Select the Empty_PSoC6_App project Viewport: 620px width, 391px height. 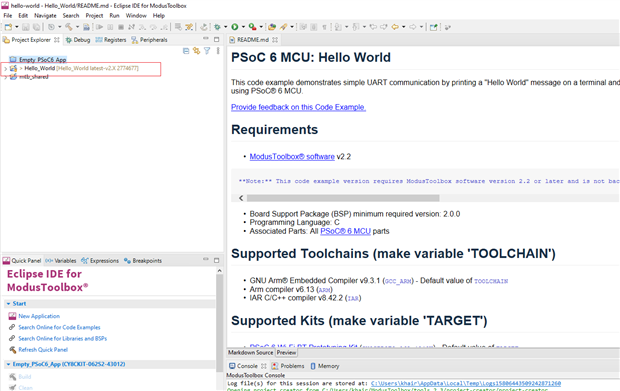coord(38,60)
